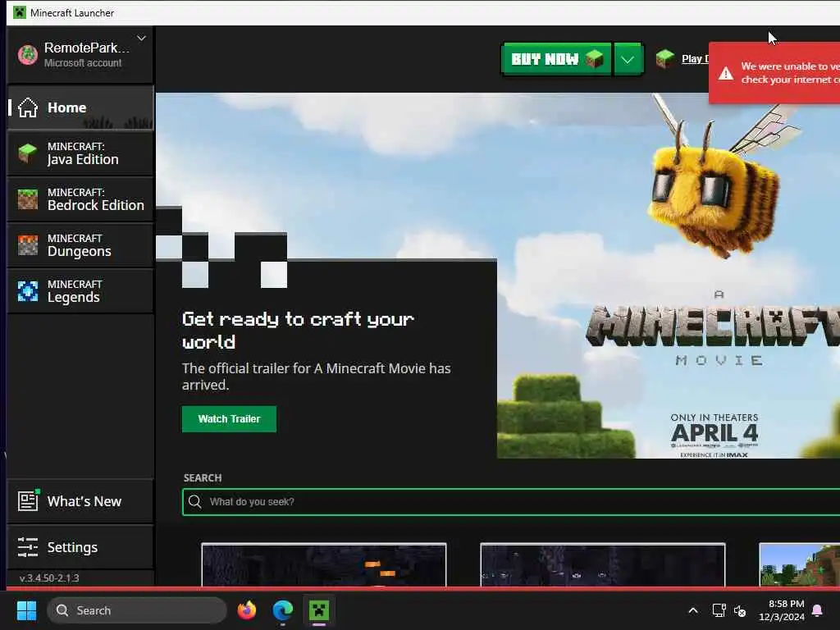Click the Windows taskbar Search box

(137, 610)
